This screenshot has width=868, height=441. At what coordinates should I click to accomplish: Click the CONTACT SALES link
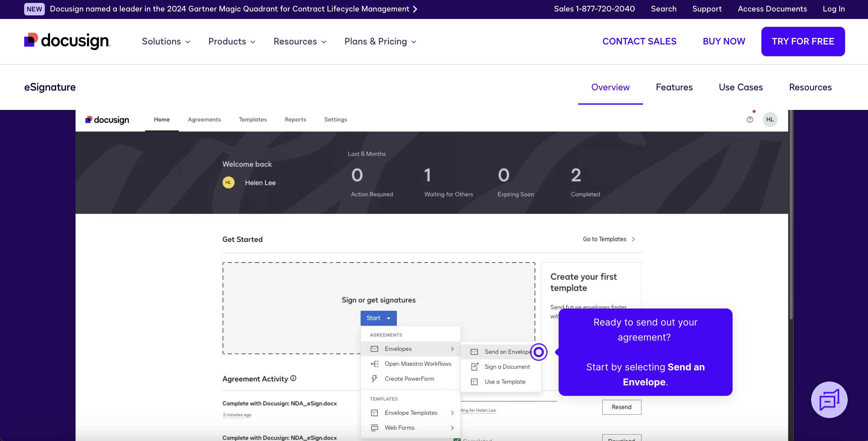[639, 41]
